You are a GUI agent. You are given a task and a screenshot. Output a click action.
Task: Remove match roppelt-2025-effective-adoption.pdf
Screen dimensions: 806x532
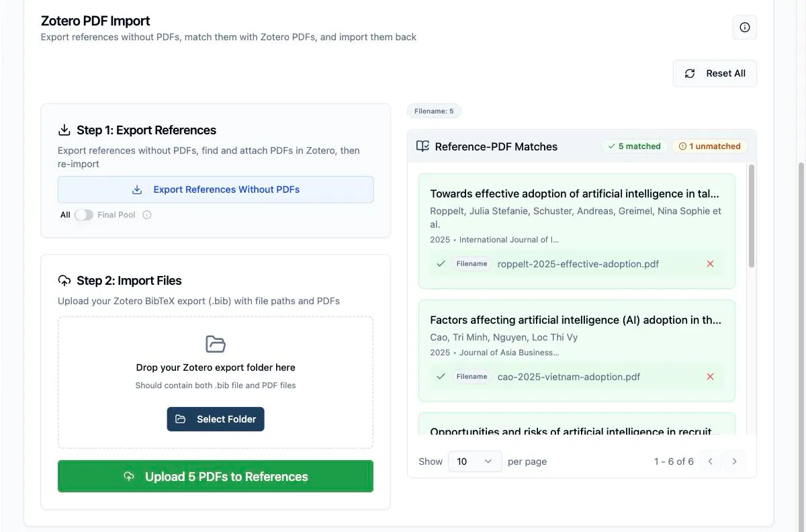[710, 264]
